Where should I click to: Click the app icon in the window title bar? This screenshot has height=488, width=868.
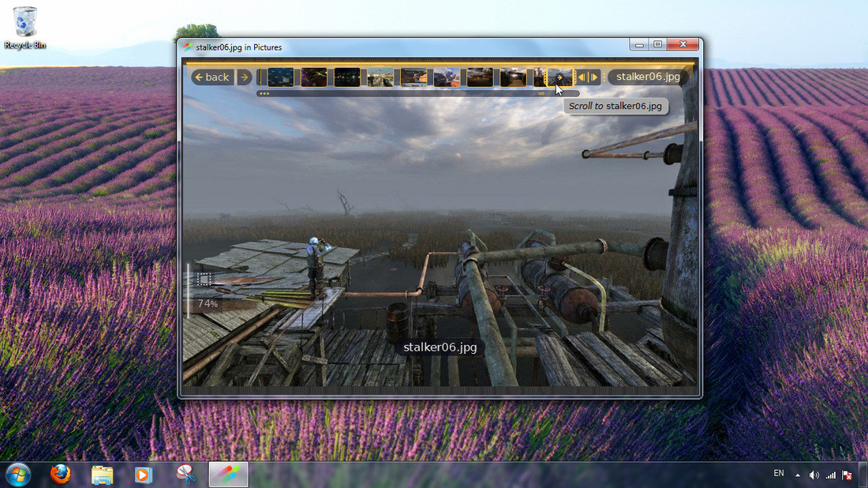(x=188, y=47)
